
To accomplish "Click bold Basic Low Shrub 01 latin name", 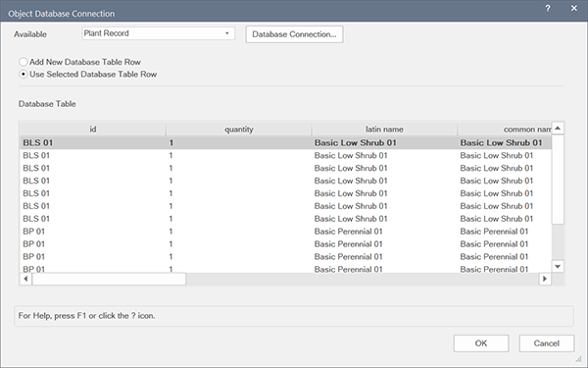I will [355, 142].
